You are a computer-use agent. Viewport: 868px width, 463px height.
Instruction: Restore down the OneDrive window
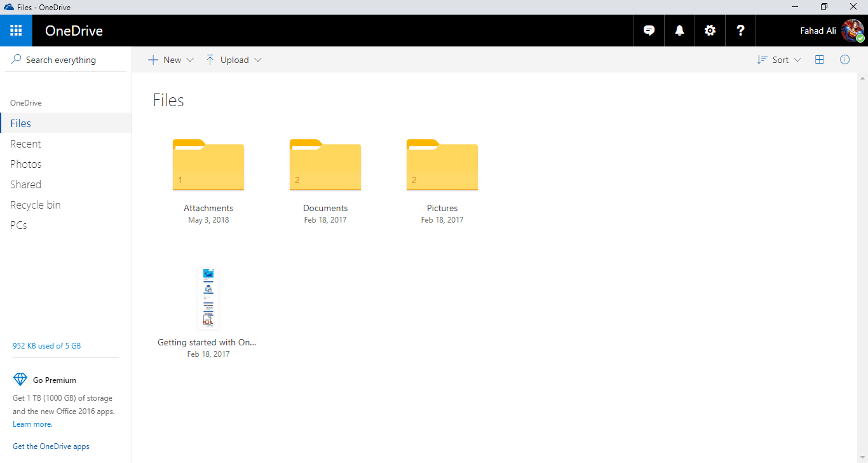tap(824, 7)
